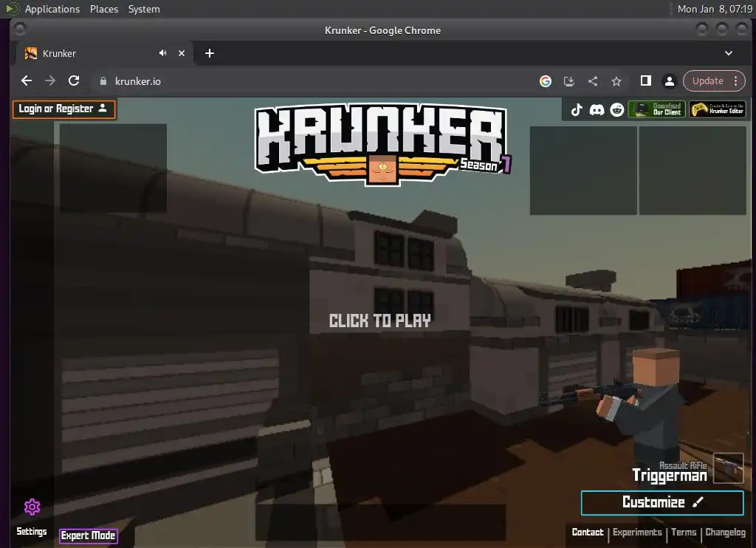Expand the tab search dropdown arrow
The height and width of the screenshot is (548, 756).
729,53
